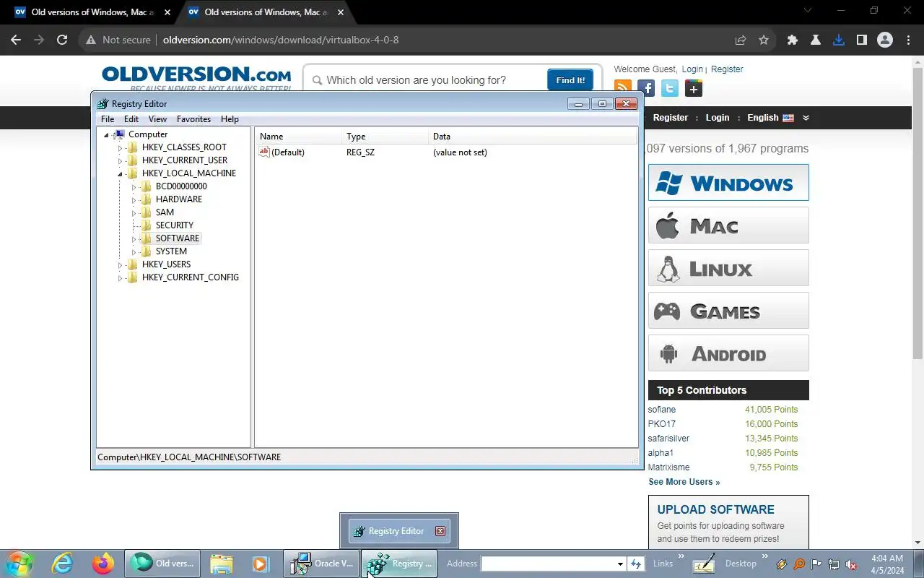Image resolution: width=924 pixels, height=578 pixels.
Task: Click the Google Plus icon on oldversion.com
Action: pyautogui.click(x=694, y=89)
